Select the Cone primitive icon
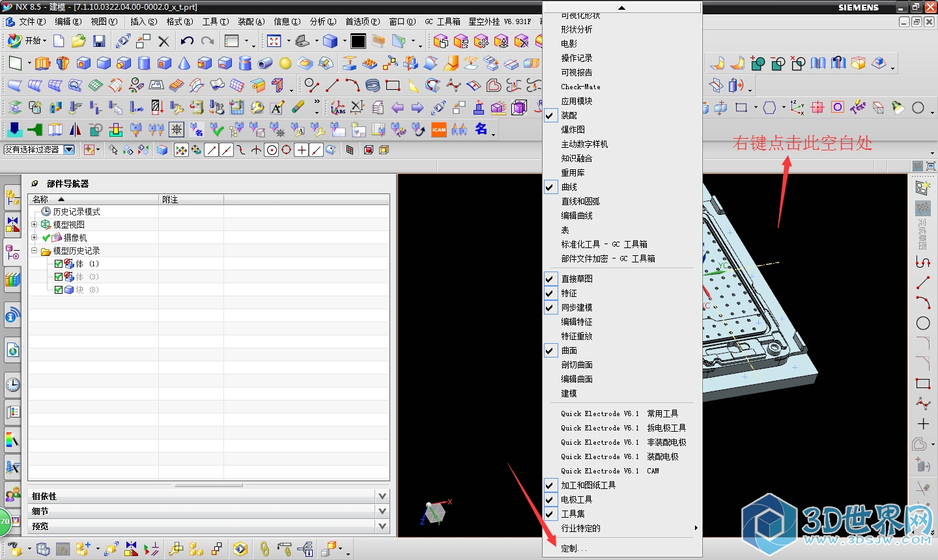 184,63
